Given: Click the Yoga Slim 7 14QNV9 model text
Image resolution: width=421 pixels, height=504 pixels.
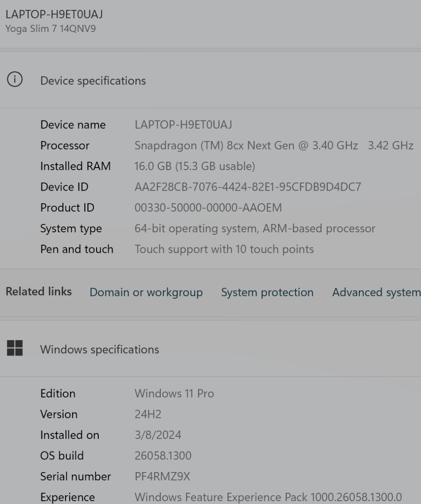Looking at the screenshot, I should coord(50,29).
